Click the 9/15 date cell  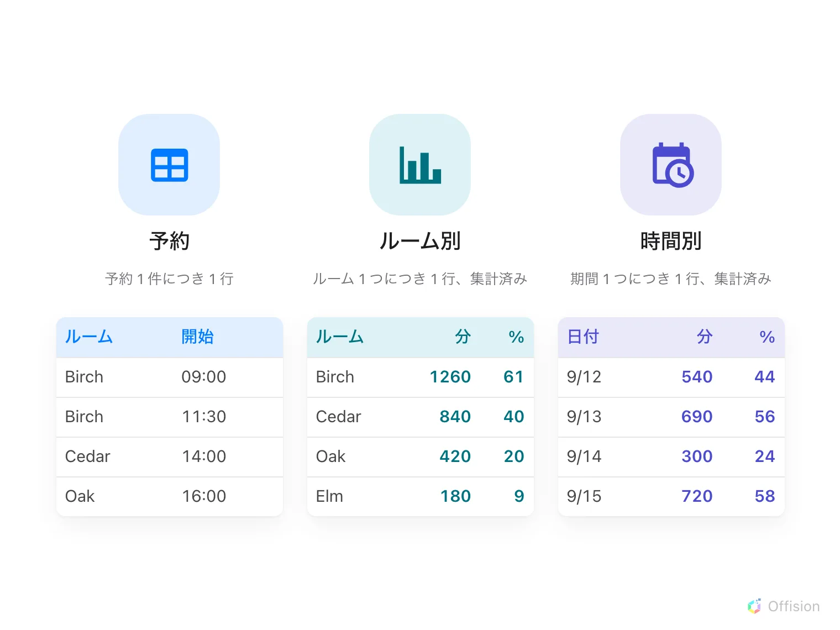(x=584, y=496)
